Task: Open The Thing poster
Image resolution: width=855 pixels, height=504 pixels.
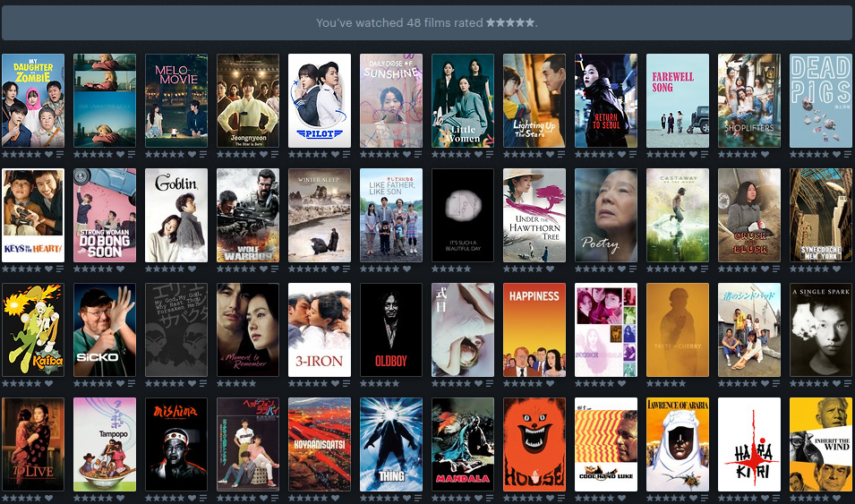Action: pyautogui.click(x=391, y=444)
